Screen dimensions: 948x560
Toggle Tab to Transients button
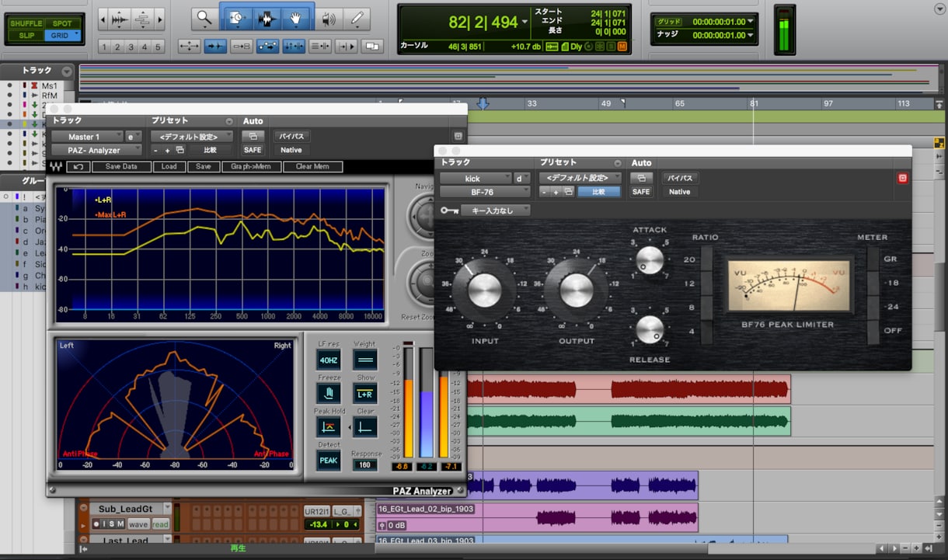(215, 47)
